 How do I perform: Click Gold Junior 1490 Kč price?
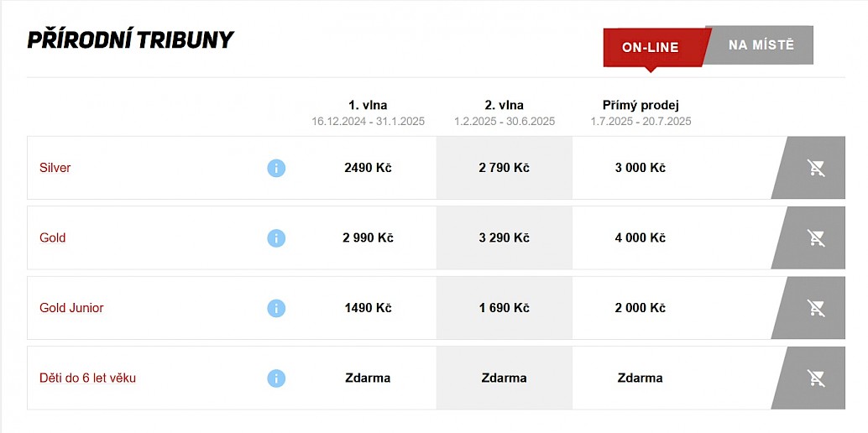(368, 308)
